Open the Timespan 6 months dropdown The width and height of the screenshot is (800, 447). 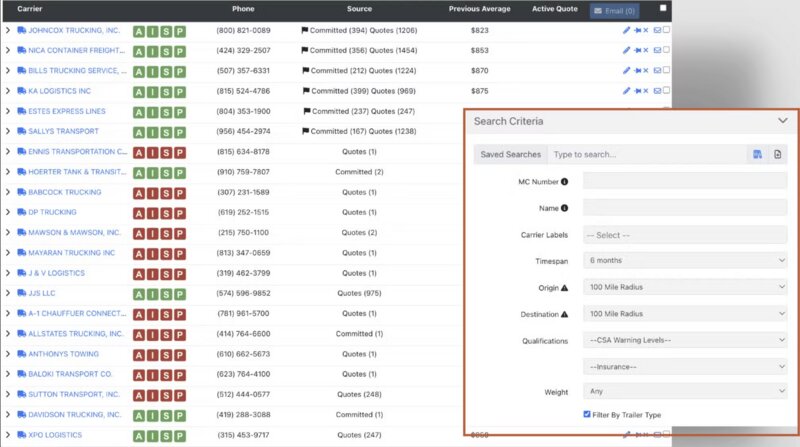point(685,260)
